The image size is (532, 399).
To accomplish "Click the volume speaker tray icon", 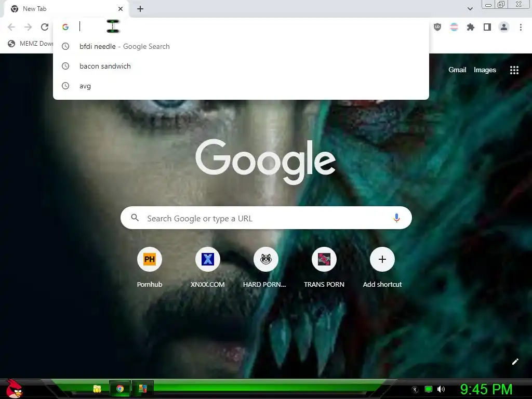I will tap(441, 389).
